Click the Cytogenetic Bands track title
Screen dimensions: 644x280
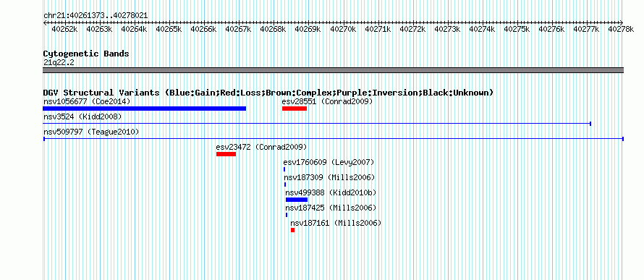[x=86, y=54]
